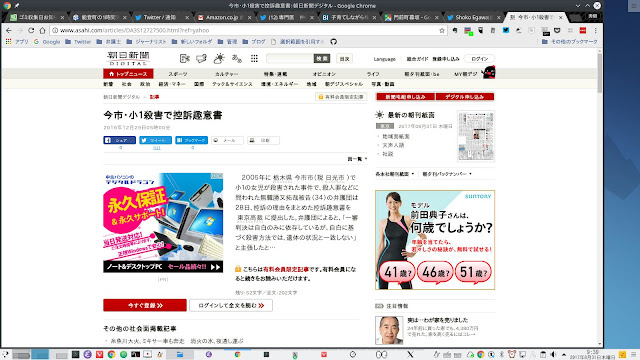Expand the 管理 bookmarks folder
Viewport: 640px width, 360px height.
pos(227,42)
